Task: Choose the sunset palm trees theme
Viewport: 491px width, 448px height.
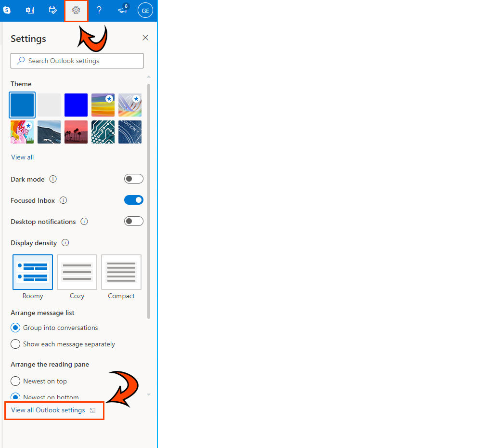Action: 76,132
